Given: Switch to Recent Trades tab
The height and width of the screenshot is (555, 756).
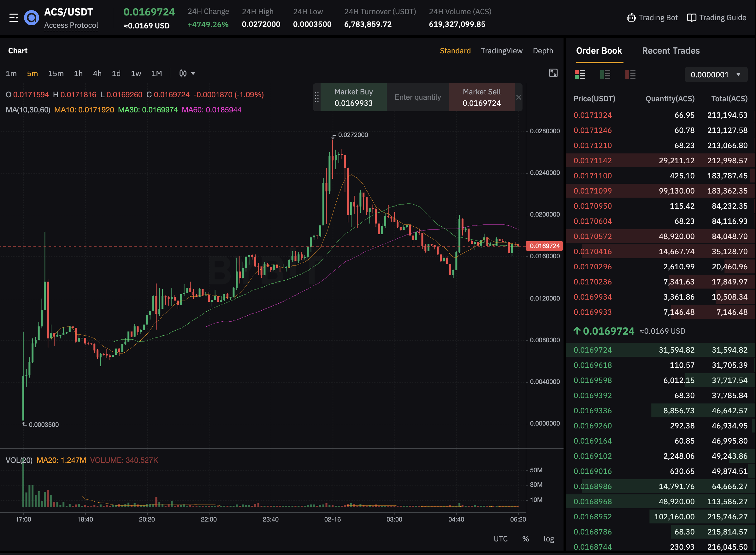Looking at the screenshot, I should (670, 51).
